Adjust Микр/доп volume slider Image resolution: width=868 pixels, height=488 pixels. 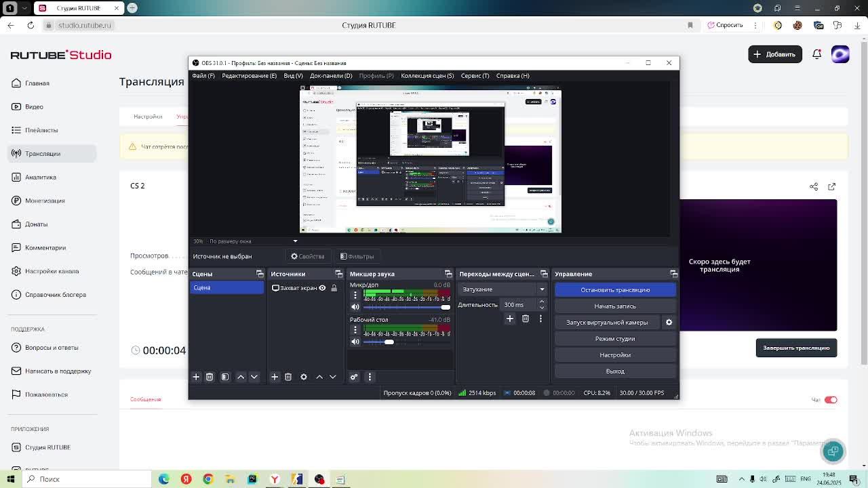click(407, 307)
